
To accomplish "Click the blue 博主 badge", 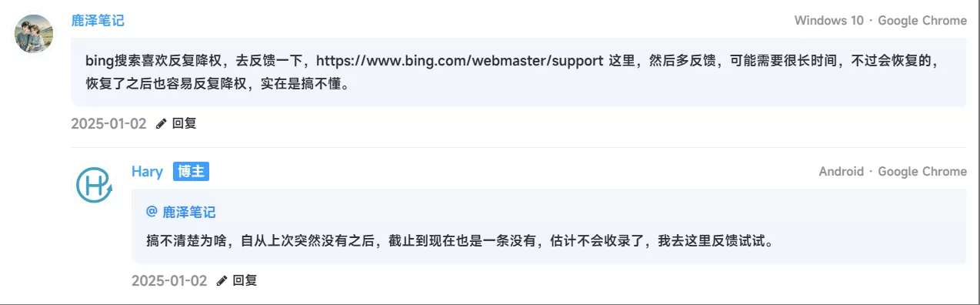I will click(192, 172).
